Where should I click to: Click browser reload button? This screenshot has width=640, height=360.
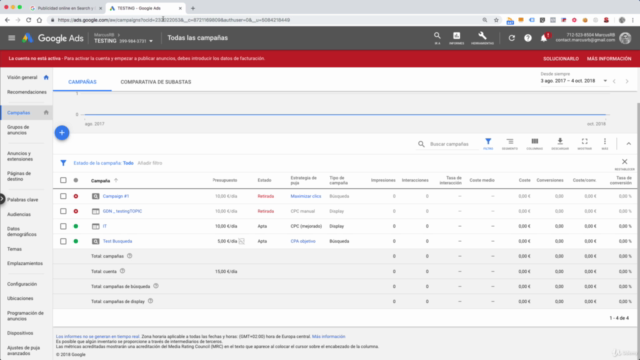29,20
